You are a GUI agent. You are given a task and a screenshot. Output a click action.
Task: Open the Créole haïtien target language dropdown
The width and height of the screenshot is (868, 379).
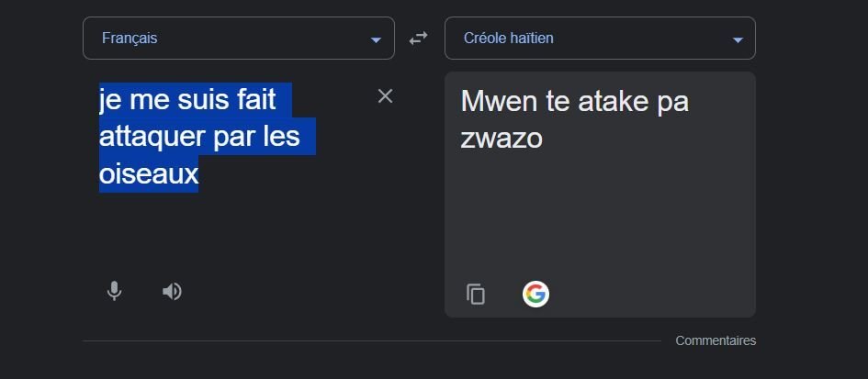coord(600,39)
